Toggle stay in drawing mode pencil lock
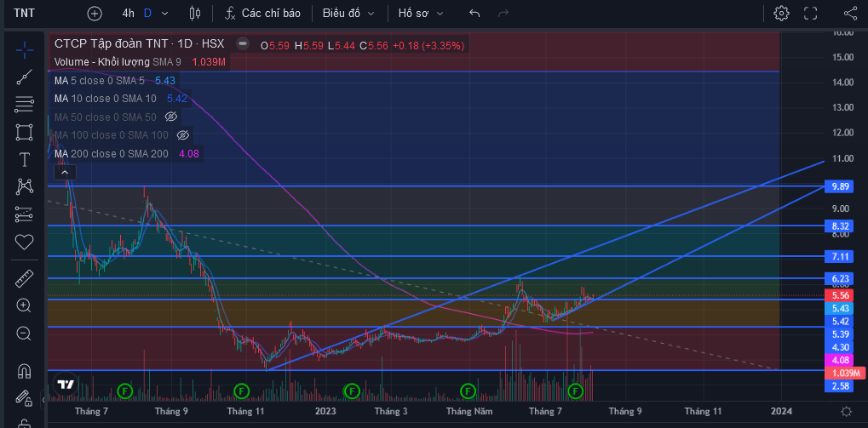The height and width of the screenshot is (428, 868). coord(23,397)
